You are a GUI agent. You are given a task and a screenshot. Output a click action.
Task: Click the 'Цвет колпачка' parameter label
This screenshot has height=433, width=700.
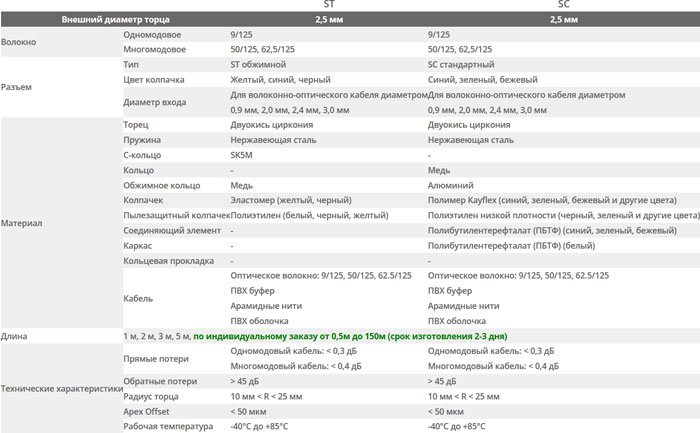[154, 79]
